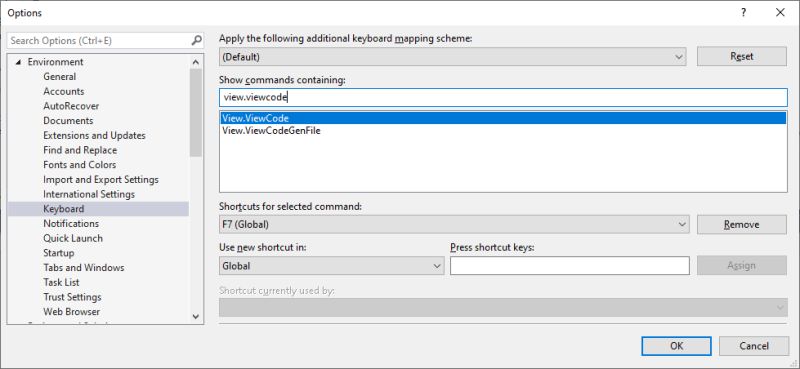Close the Options dialog with X
The height and width of the screenshot is (369, 800).
point(780,13)
